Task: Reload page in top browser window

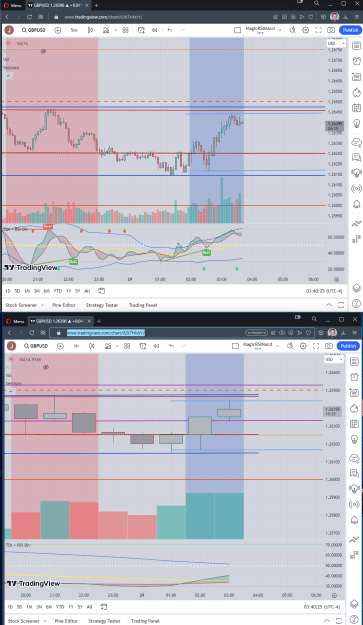Action: pyautogui.click(x=29, y=17)
